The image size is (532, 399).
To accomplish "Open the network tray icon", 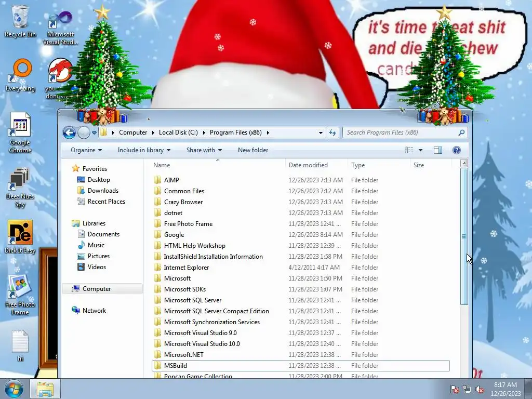I will (x=467, y=389).
